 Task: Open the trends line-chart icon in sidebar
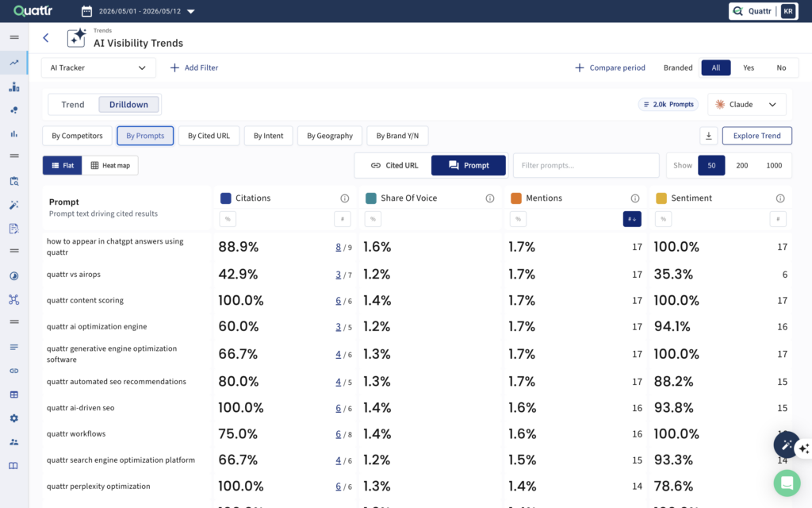click(14, 63)
